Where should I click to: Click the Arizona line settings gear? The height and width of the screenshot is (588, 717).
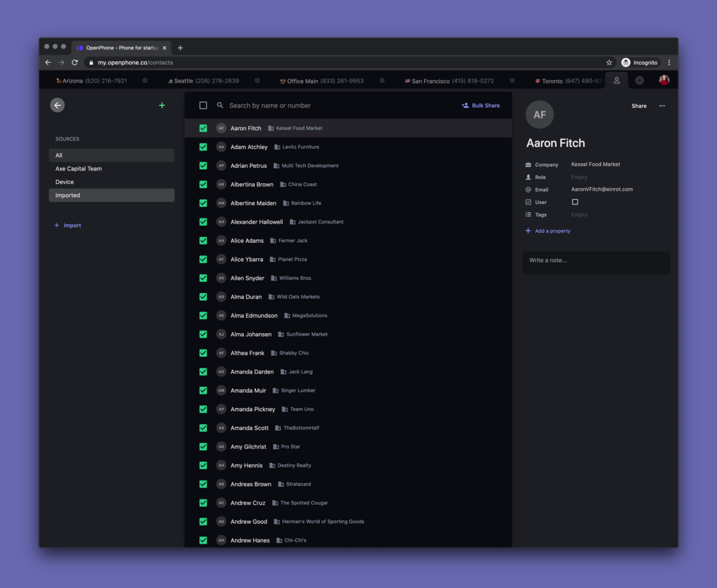click(x=145, y=81)
